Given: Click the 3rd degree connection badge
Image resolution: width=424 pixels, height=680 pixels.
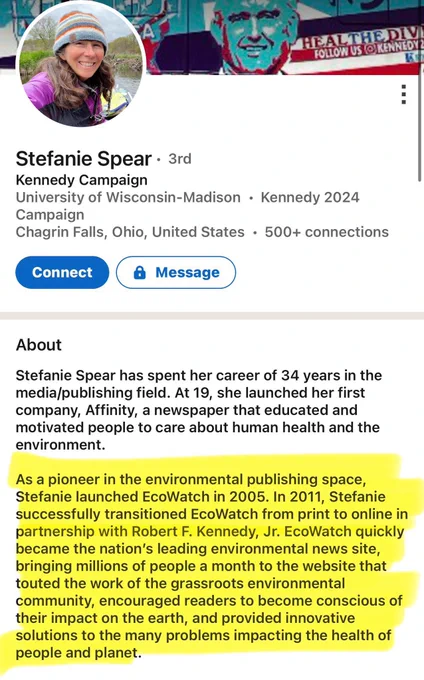Looking at the screenshot, I should 179,159.
